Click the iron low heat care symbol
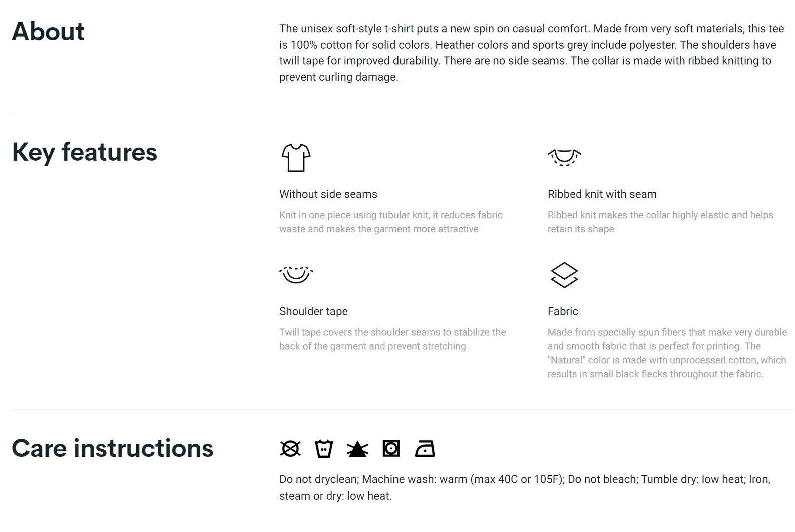The width and height of the screenshot is (795, 532). click(x=425, y=449)
